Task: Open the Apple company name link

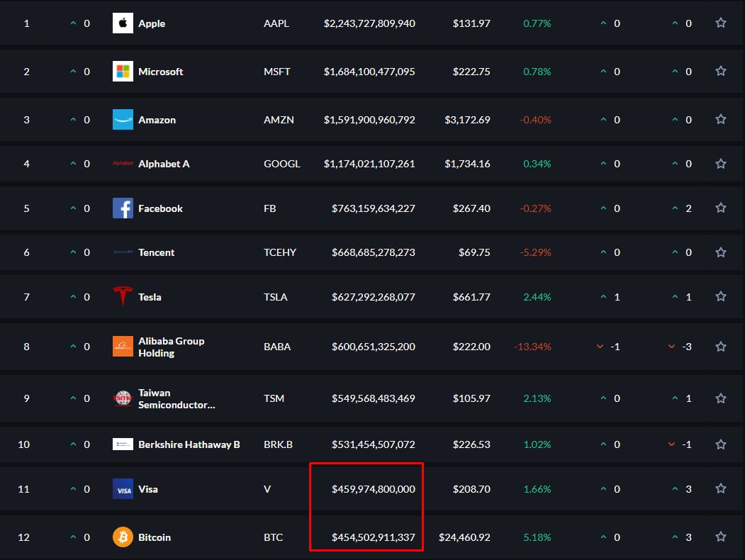Action: 152,24
